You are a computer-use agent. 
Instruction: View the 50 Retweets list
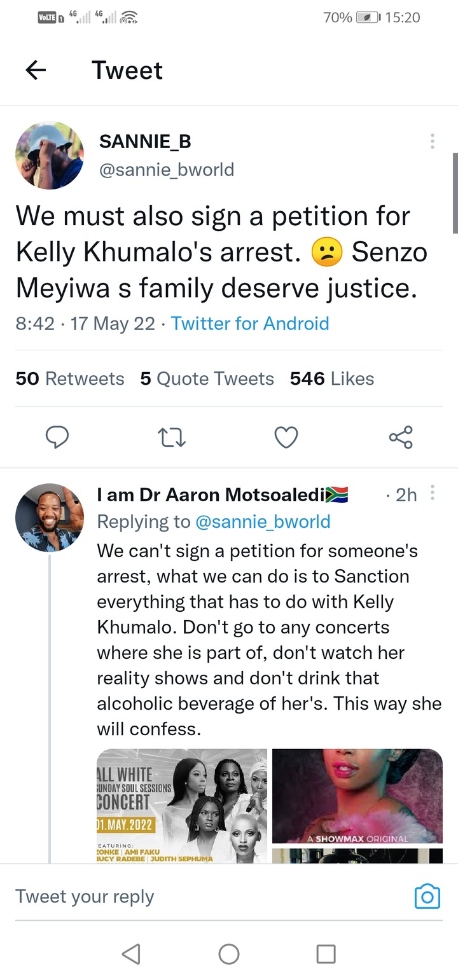[x=70, y=378]
